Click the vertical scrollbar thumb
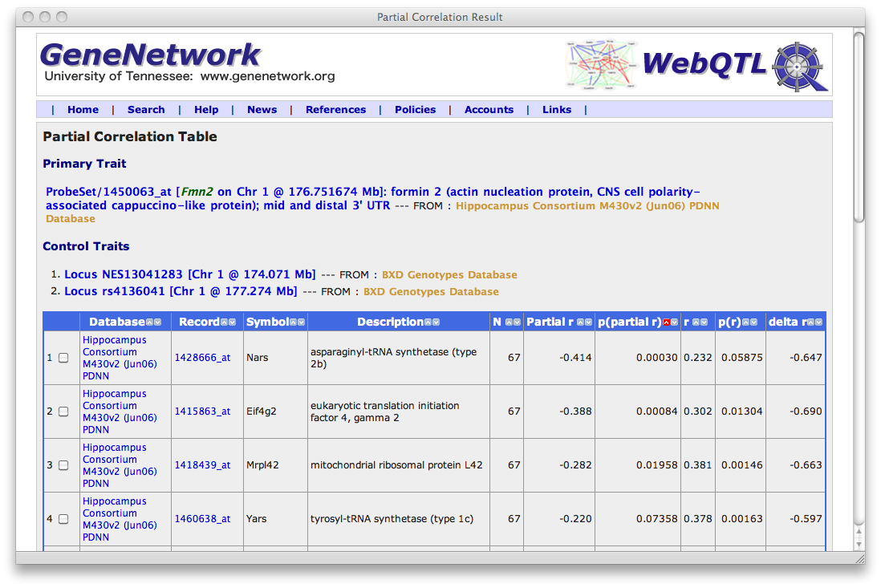 pyautogui.click(x=859, y=128)
